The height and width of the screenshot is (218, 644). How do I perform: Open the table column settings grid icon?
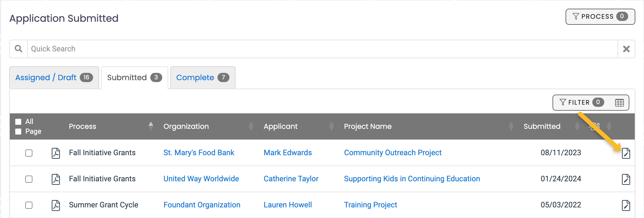[x=619, y=103]
